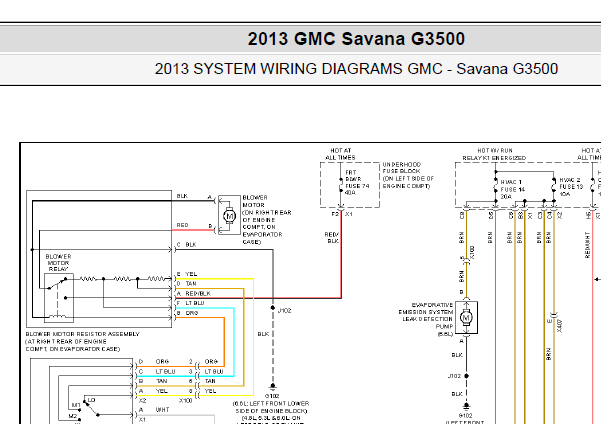The image size is (601, 424).
Task: Click the "ORG" label at pin 2
Action: [211, 362]
